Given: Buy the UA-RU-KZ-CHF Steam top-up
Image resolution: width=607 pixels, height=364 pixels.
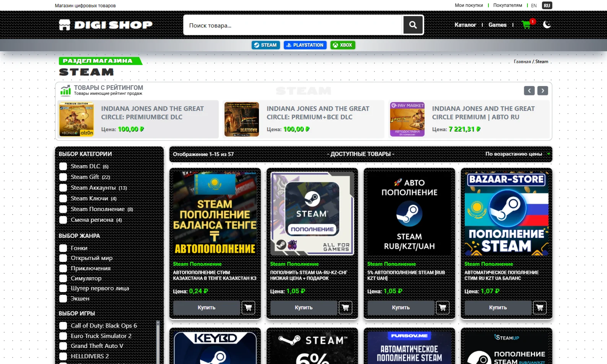Looking at the screenshot, I should tap(304, 307).
